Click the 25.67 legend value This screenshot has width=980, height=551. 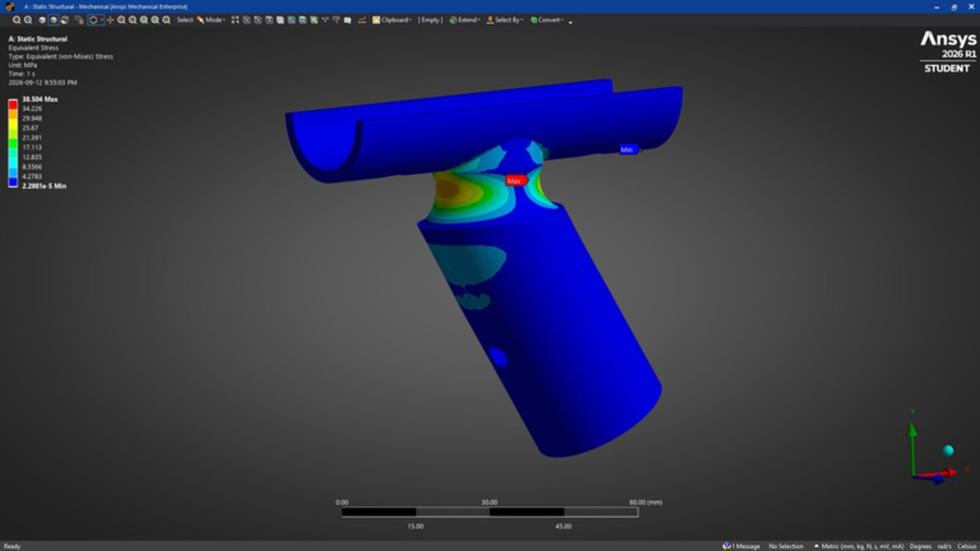coord(30,128)
